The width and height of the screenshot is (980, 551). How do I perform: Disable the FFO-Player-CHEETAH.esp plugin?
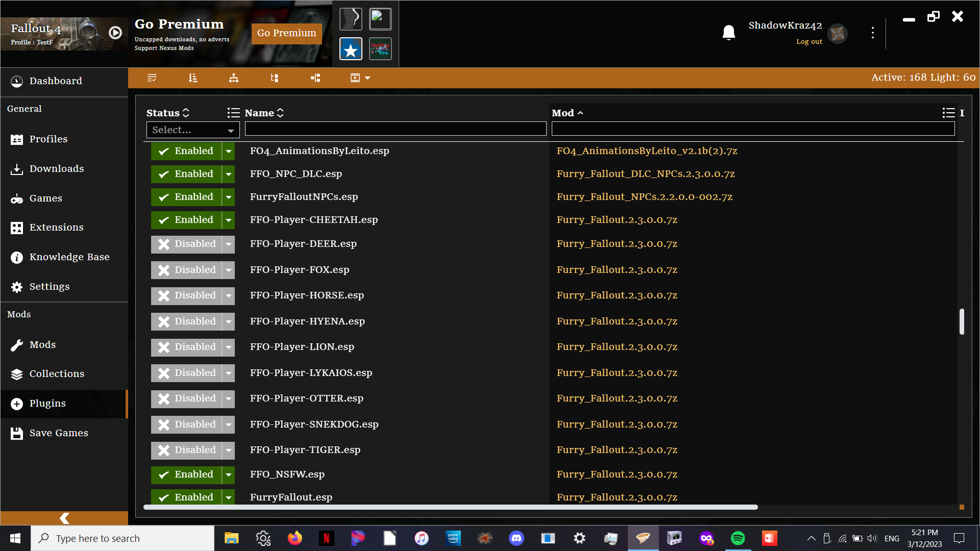tap(186, 220)
